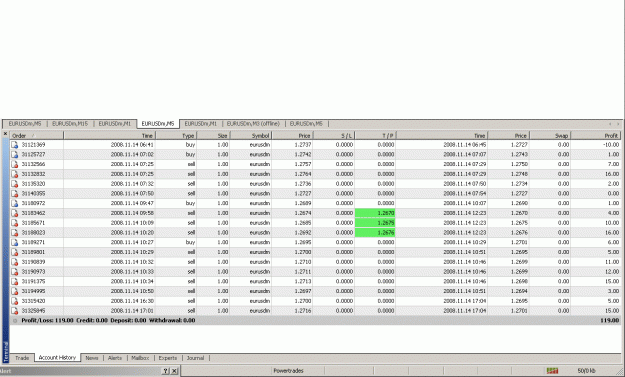
Task: Click the Profit/Loss: 119.00 summary line
Action: tap(108, 320)
